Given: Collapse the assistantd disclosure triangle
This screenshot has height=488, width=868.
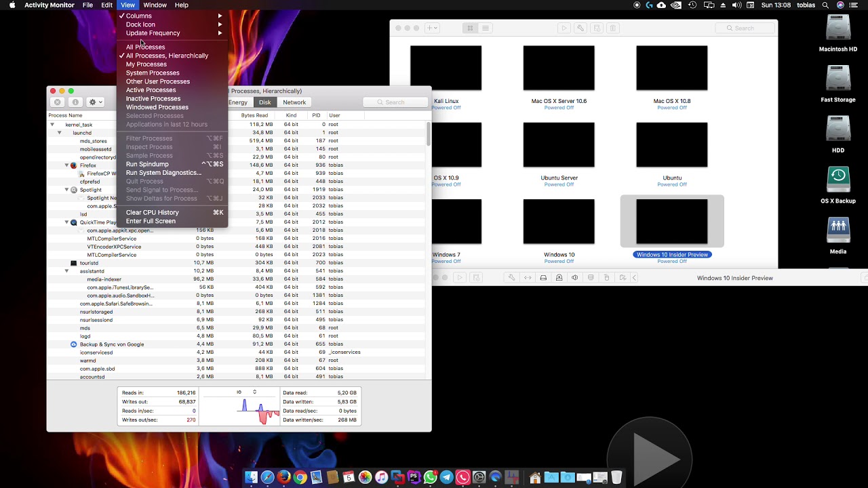Looking at the screenshot, I should pyautogui.click(x=66, y=271).
